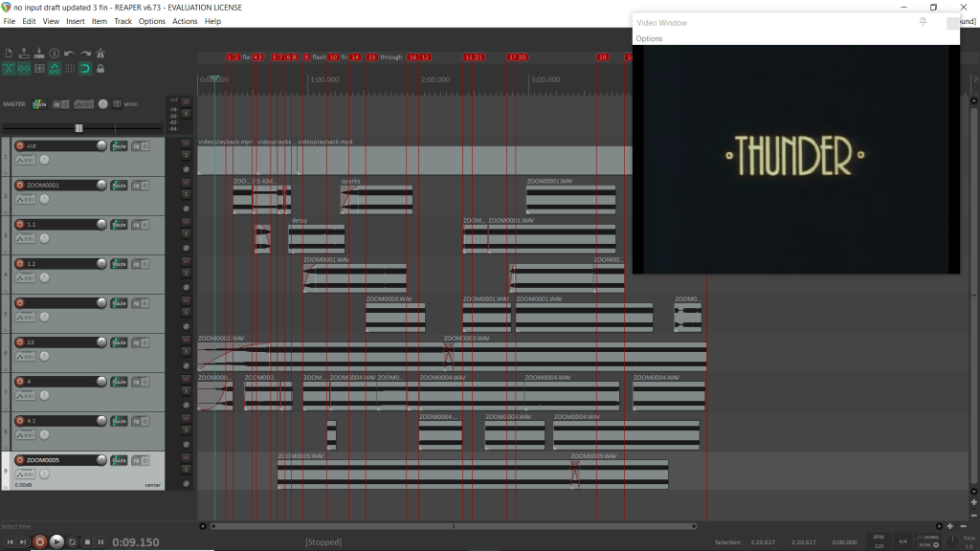Open Options in the Video Window

[x=649, y=38]
